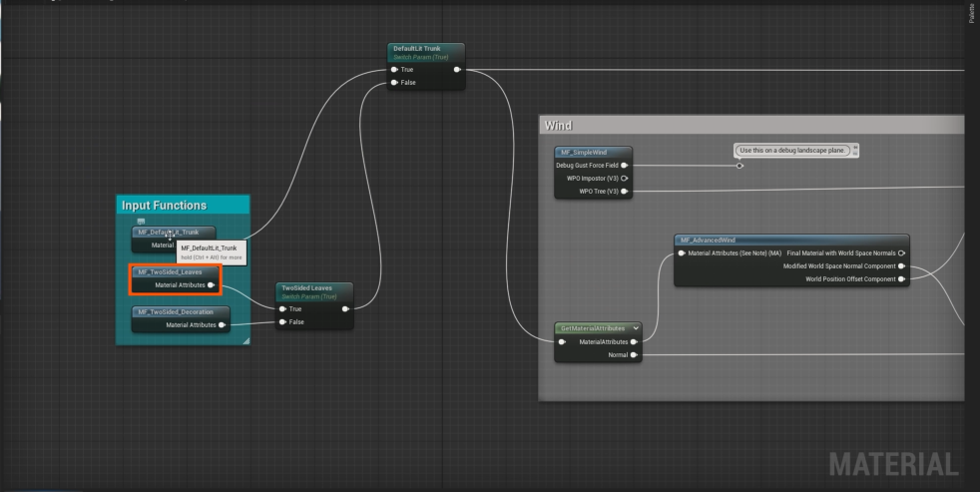Open the Palette side tab
980x492 pixels.
(x=972, y=13)
